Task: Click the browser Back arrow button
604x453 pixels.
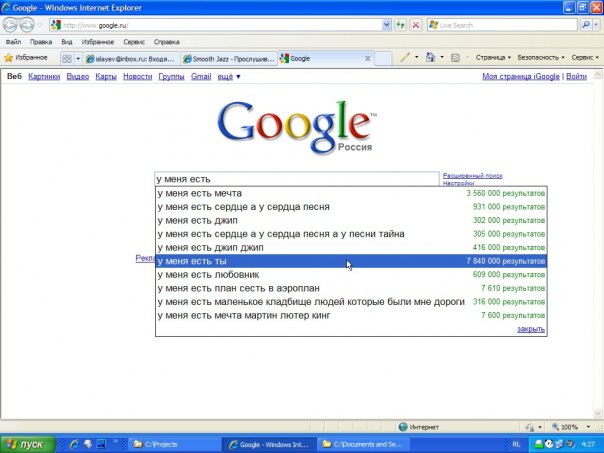Action: tap(13, 25)
